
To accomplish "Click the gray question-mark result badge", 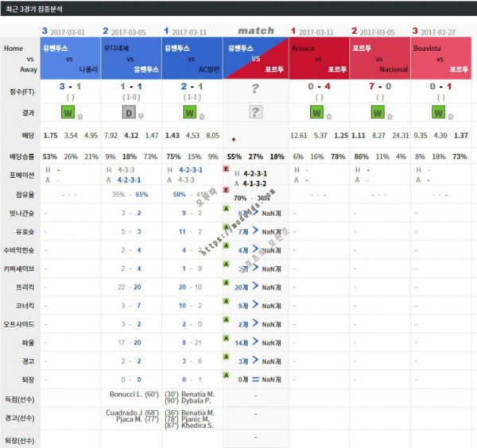I will click(255, 112).
